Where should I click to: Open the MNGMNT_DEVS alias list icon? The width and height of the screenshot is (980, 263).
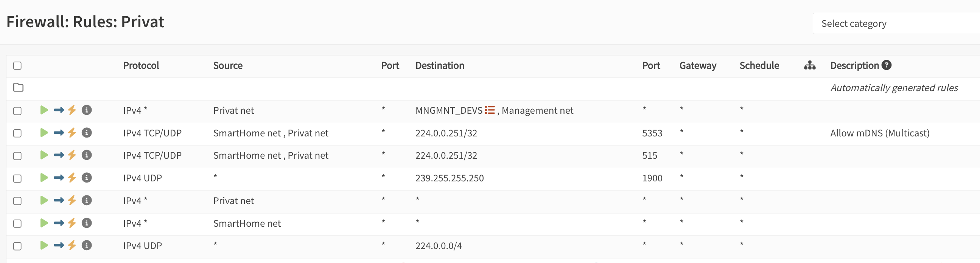[490, 110]
